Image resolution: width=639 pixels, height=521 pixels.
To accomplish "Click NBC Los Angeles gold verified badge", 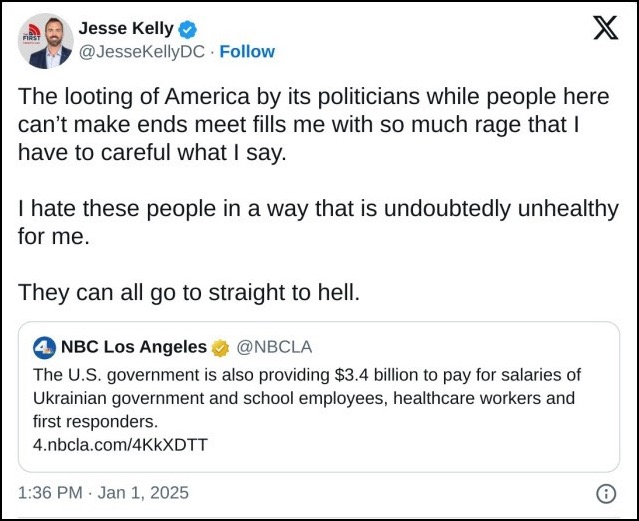I will (x=220, y=348).
